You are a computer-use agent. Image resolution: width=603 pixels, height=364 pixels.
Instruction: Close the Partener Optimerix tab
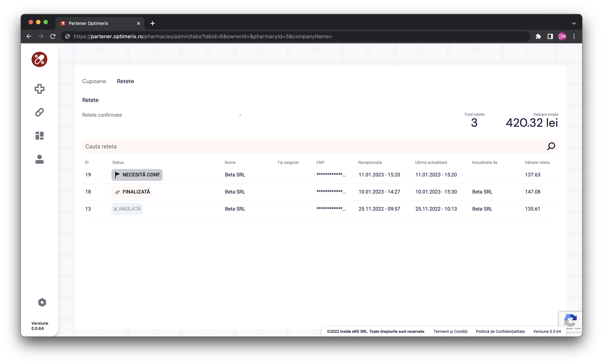[x=138, y=24]
